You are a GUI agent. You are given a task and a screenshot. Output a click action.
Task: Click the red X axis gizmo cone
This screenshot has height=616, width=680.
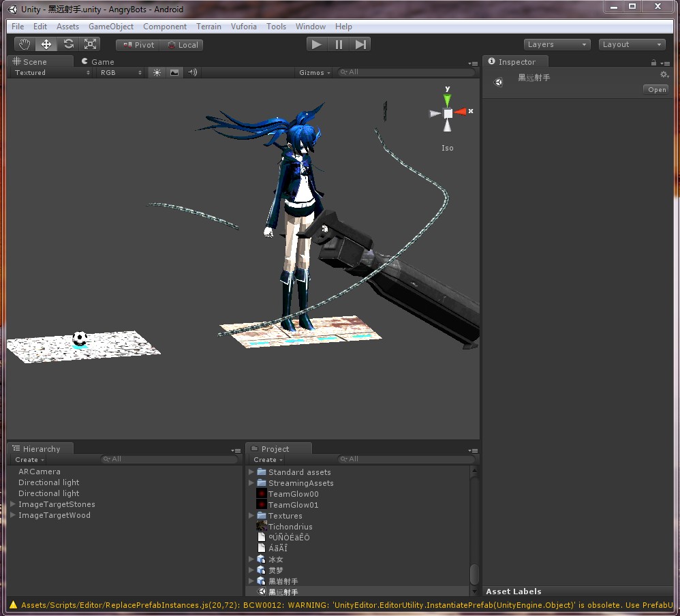460,112
